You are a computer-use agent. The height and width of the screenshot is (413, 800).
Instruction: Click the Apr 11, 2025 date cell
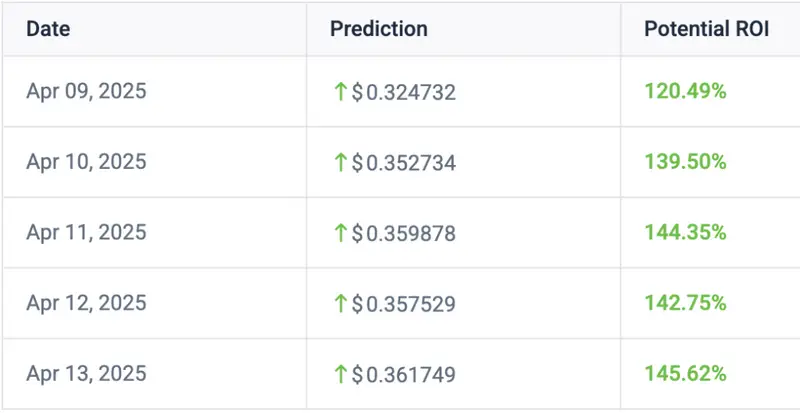coord(86,233)
